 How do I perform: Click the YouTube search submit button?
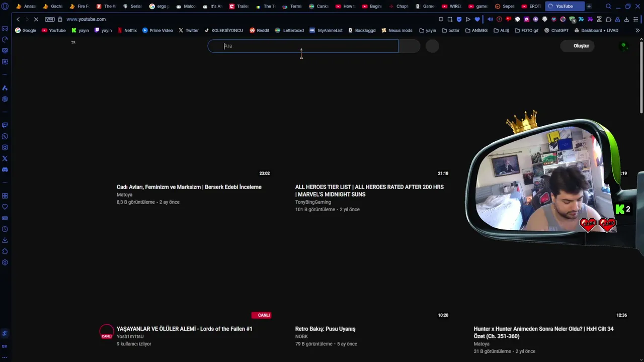pos(410,46)
